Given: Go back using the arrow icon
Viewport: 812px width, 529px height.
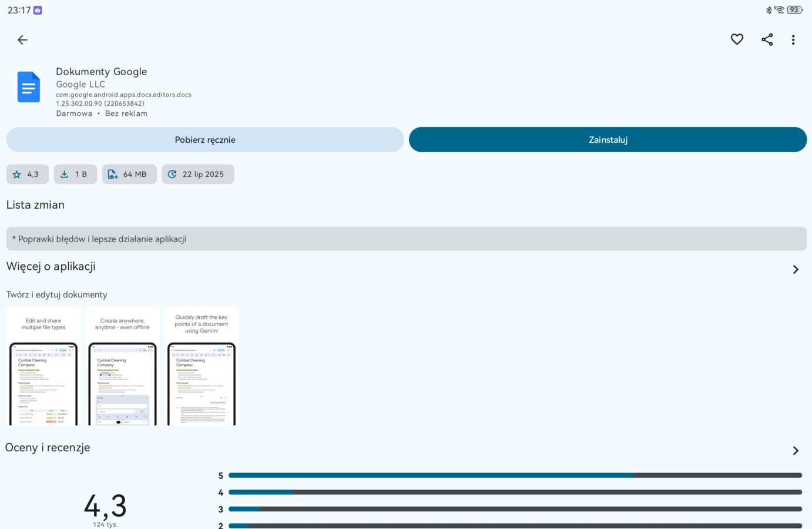Looking at the screenshot, I should coord(22,39).
